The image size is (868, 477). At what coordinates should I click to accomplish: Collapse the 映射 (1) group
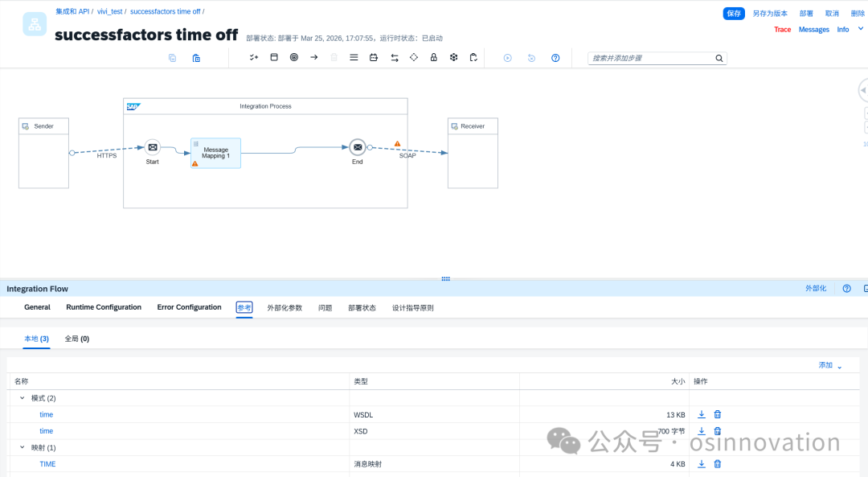[x=23, y=447]
